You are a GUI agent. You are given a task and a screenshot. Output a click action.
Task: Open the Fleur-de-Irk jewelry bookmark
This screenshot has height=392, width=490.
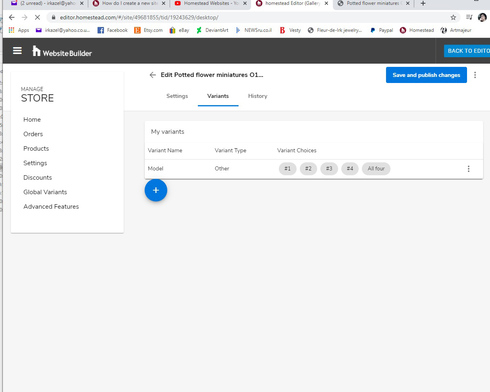335,30
